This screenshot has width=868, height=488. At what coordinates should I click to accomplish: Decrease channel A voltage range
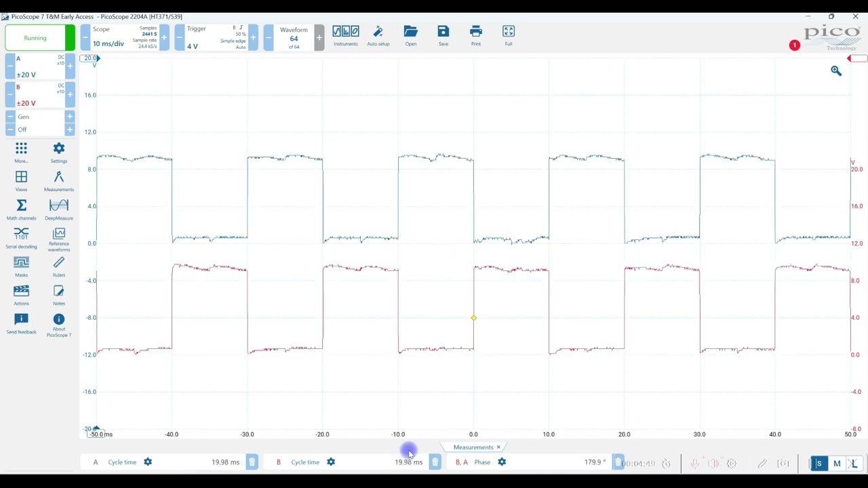pos(10,66)
